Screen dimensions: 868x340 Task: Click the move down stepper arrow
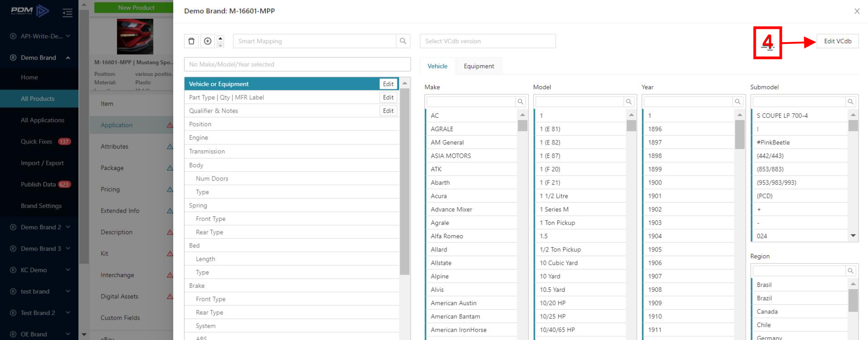pyautogui.click(x=220, y=45)
